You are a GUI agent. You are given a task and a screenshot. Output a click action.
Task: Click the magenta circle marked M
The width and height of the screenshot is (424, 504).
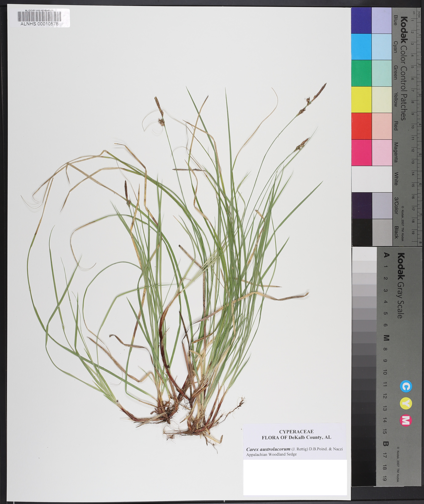(x=406, y=420)
